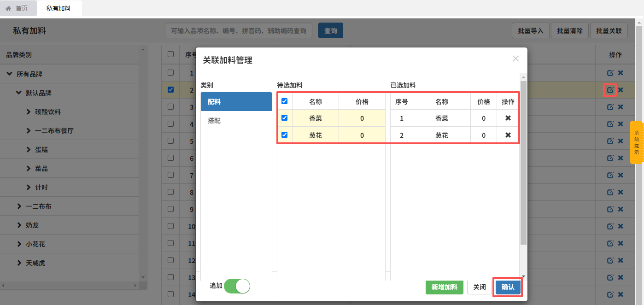Click the delete icon for row 10

tap(621, 226)
